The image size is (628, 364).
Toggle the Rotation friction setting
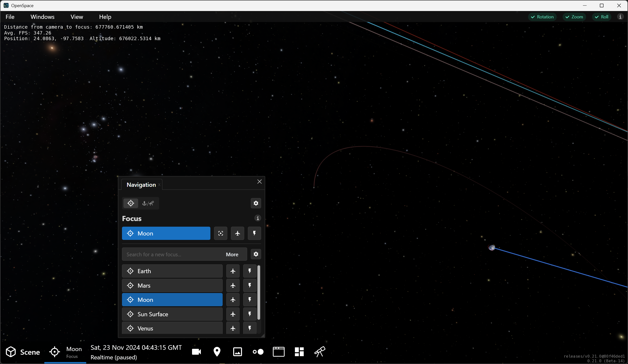coord(542,17)
